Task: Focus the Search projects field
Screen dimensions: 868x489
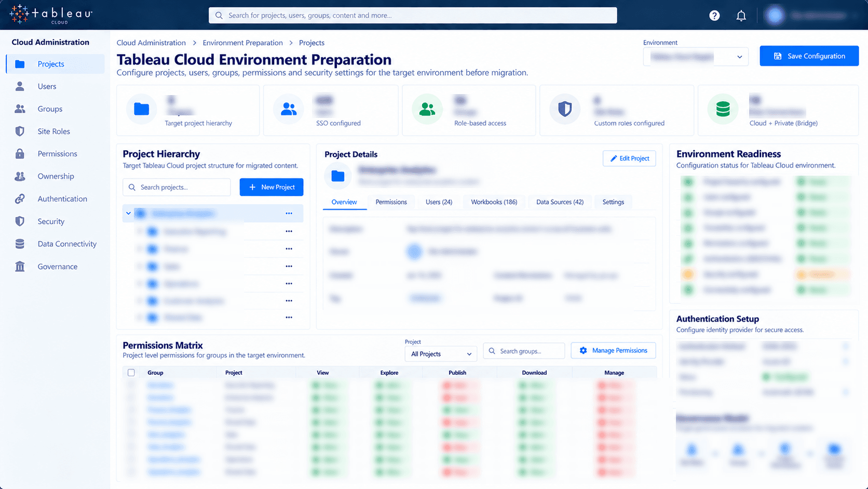Action: click(177, 187)
